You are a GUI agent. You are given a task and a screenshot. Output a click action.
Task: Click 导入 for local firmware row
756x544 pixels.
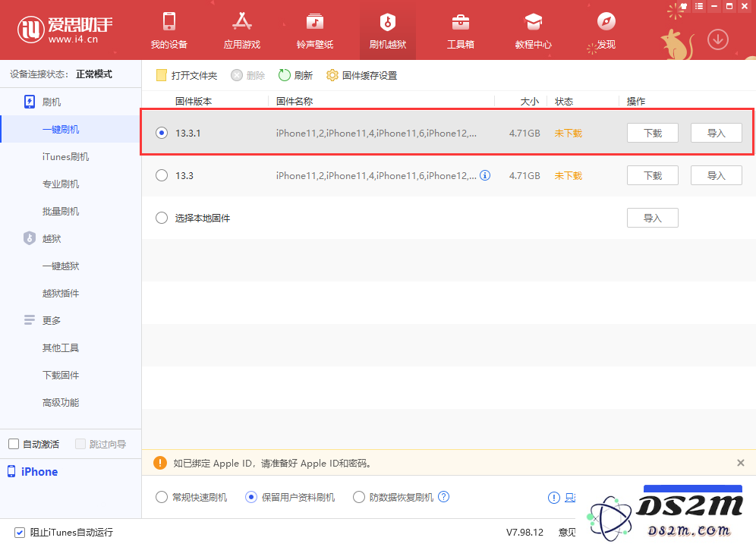tap(652, 218)
